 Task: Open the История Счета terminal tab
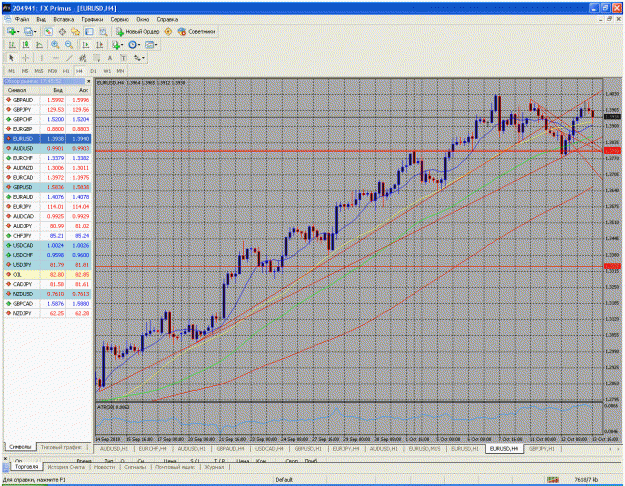click(66, 466)
